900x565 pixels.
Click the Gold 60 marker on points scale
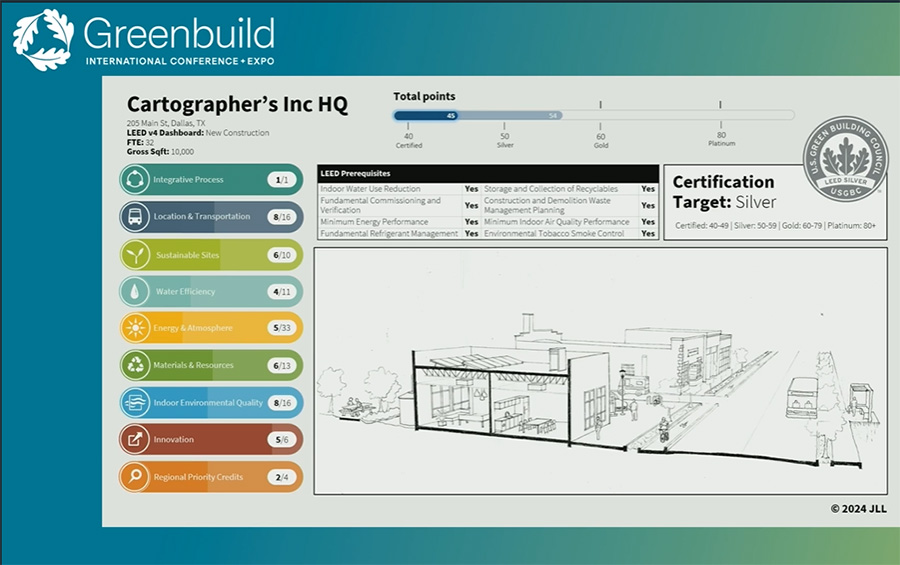coord(600,138)
